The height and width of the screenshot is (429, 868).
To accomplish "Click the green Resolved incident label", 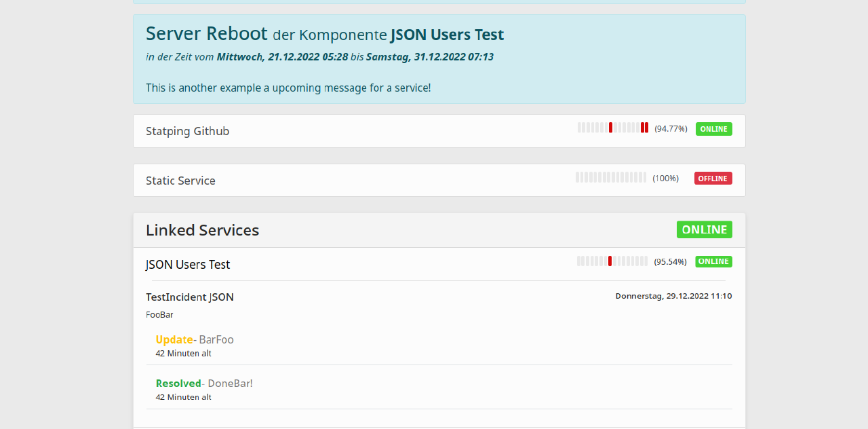I will pyautogui.click(x=178, y=384).
